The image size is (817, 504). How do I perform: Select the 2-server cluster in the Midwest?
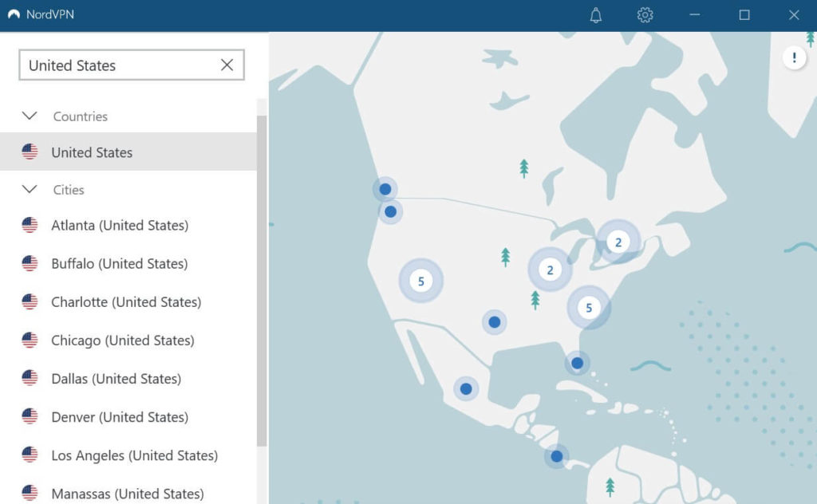550,270
